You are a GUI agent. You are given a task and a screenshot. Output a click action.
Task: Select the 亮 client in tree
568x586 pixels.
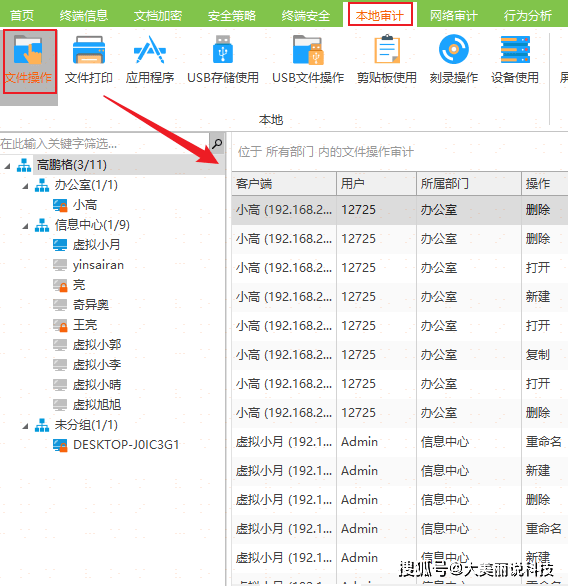[x=79, y=285]
